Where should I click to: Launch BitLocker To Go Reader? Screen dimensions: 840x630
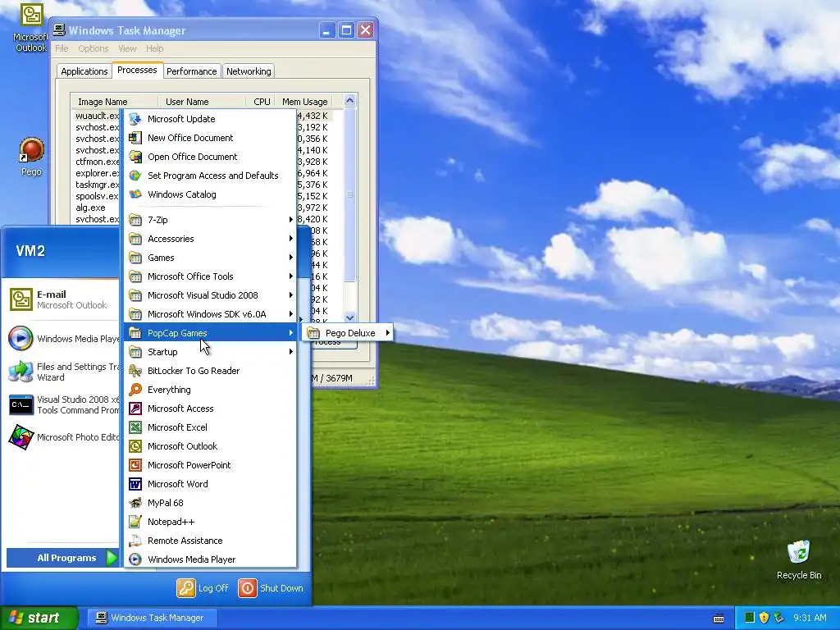[x=210, y=371]
